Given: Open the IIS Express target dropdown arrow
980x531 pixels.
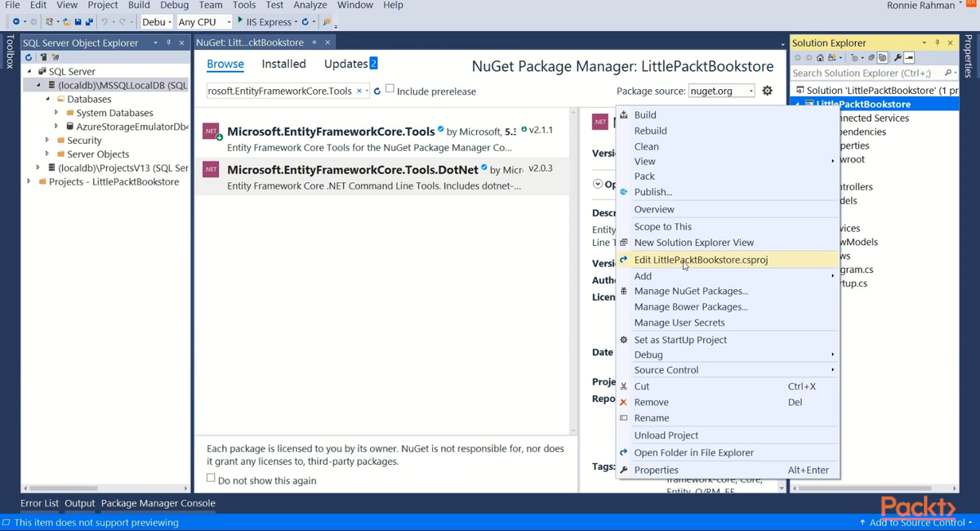Looking at the screenshot, I should click(x=296, y=22).
